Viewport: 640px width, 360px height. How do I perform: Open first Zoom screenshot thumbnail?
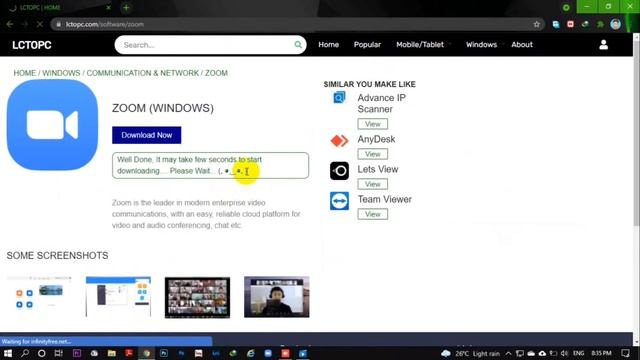tap(39, 297)
